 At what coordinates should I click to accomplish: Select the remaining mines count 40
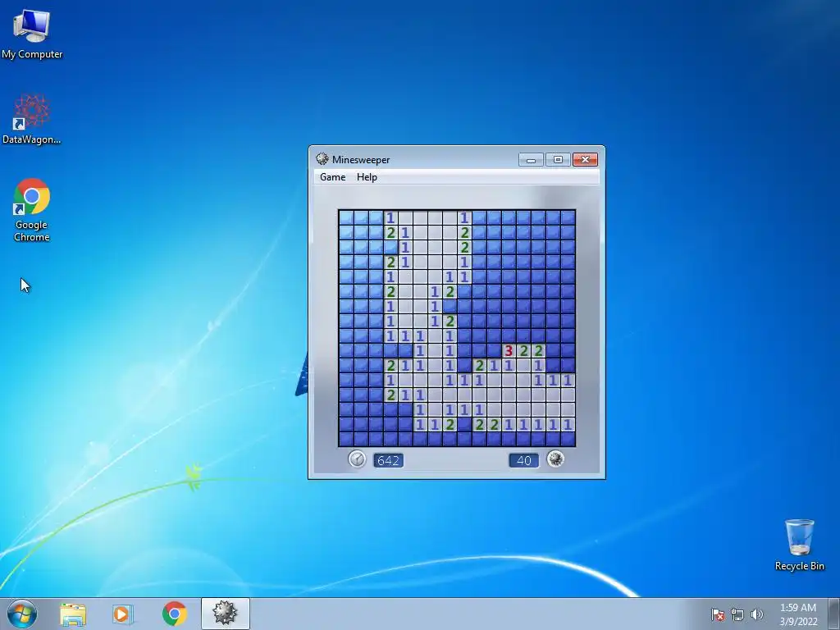tap(524, 460)
